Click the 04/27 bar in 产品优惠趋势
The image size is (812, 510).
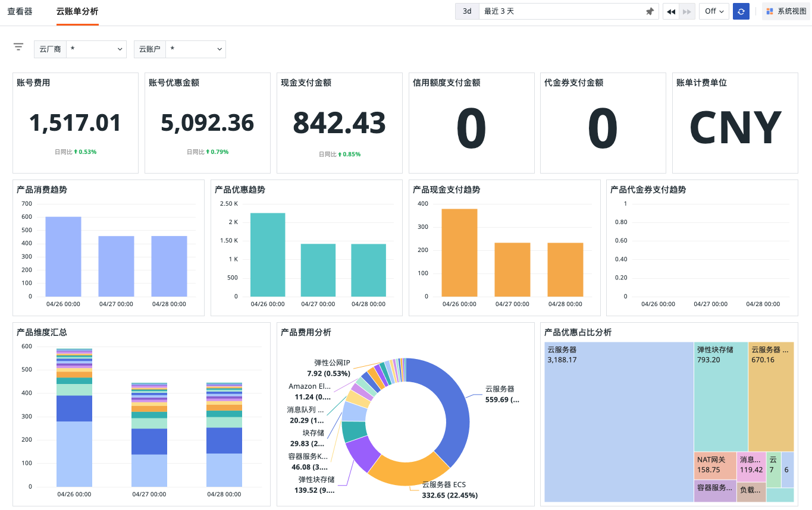(x=318, y=270)
